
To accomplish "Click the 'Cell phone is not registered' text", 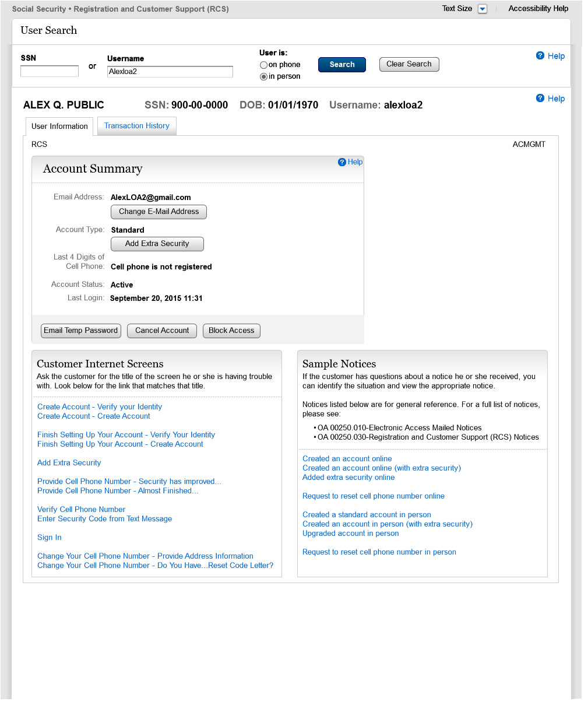I will click(x=161, y=267).
